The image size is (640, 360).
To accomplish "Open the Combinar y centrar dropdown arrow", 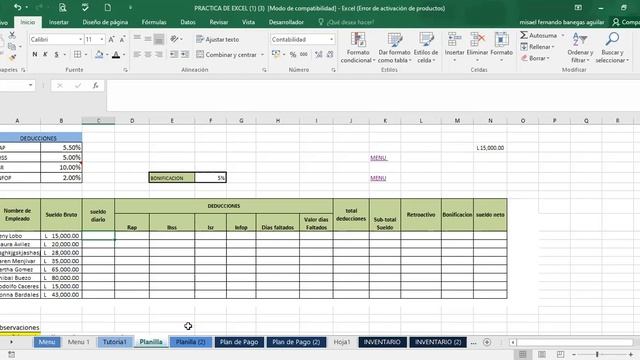I will click(262, 55).
